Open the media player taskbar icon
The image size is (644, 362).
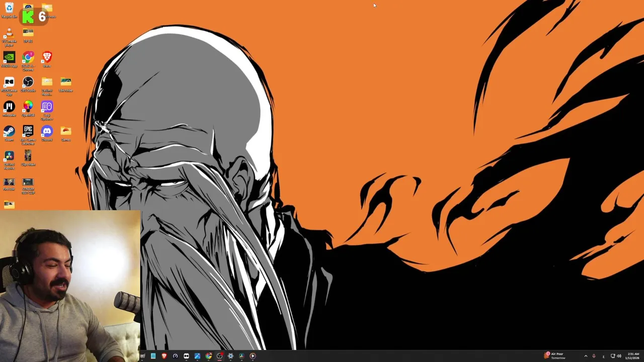click(x=253, y=356)
